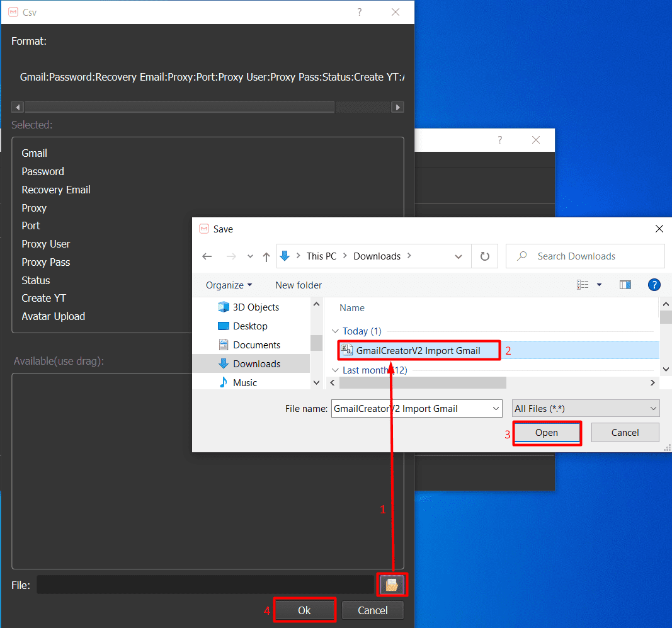Cancel the Save dialog
This screenshot has width=672, height=628.
(625, 433)
